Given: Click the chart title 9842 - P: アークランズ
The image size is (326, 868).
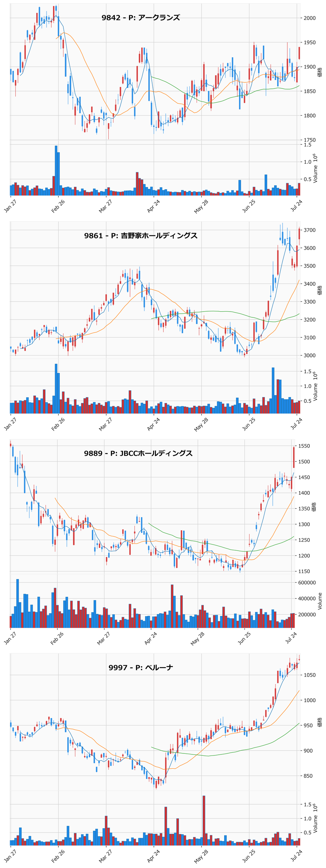Looking at the screenshot, I should pyautogui.click(x=141, y=18).
